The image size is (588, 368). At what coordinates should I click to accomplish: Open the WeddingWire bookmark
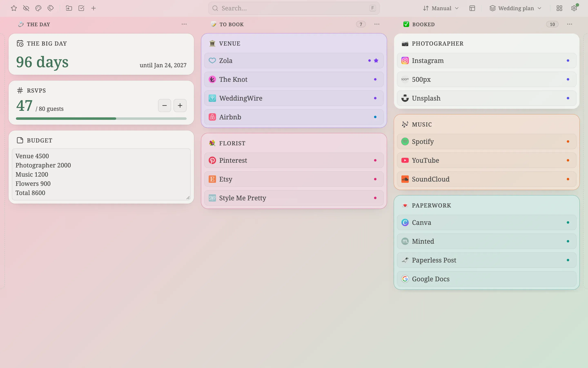[x=294, y=98]
